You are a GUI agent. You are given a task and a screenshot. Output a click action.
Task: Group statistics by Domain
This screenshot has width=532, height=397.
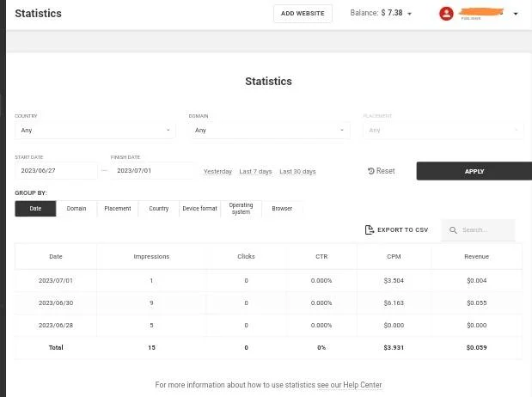coord(76,208)
